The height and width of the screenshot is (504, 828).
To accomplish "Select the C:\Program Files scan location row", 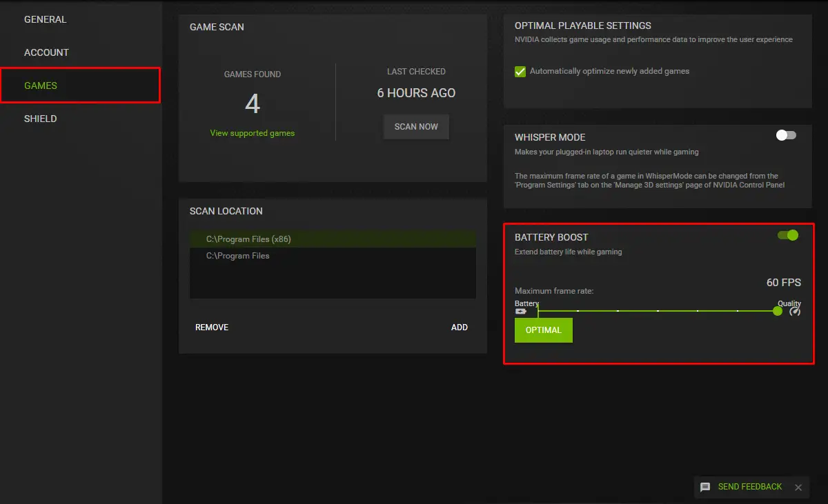I will [333, 256].
